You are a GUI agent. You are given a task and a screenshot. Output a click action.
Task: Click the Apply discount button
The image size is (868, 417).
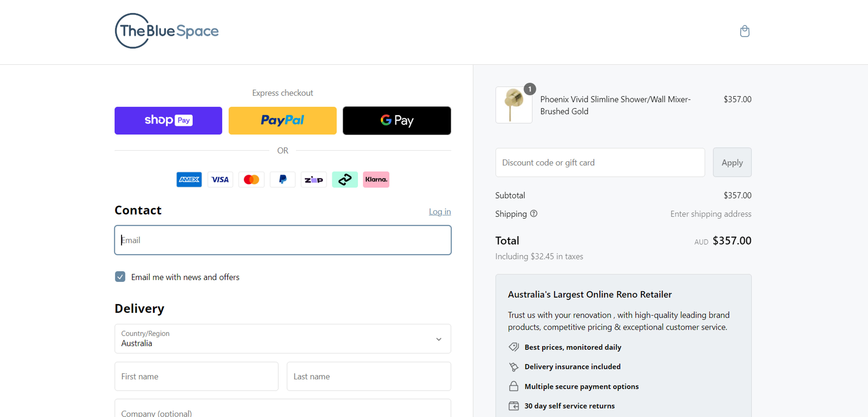click(x=732, y=163)
